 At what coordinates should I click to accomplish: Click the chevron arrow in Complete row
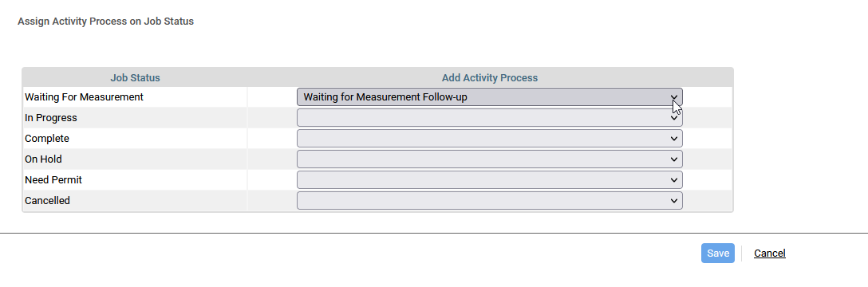click(673, 138)
